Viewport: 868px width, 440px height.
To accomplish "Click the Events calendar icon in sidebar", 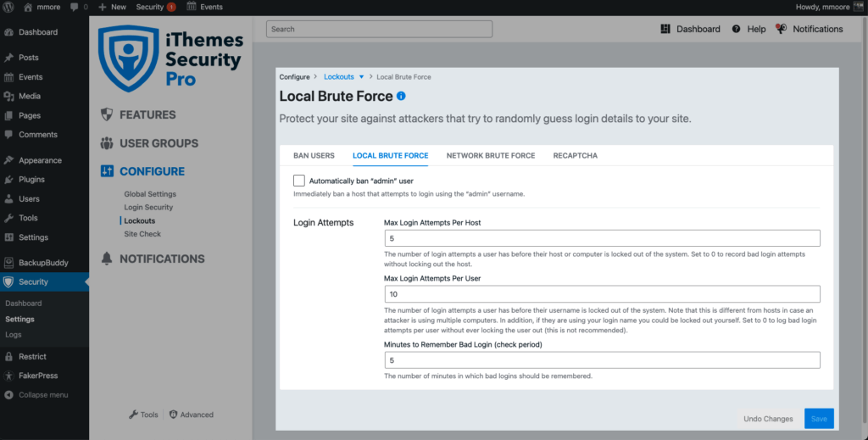I will point(8,77).
